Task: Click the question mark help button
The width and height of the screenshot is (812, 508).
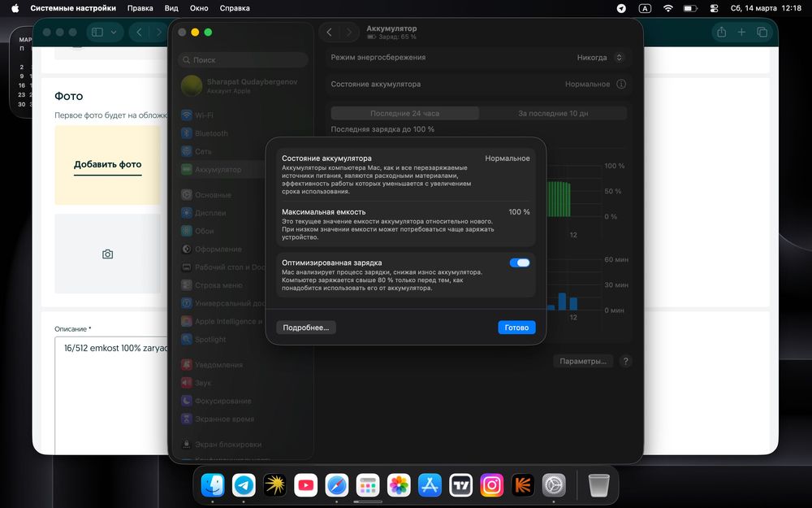Action: click(625, 362)
